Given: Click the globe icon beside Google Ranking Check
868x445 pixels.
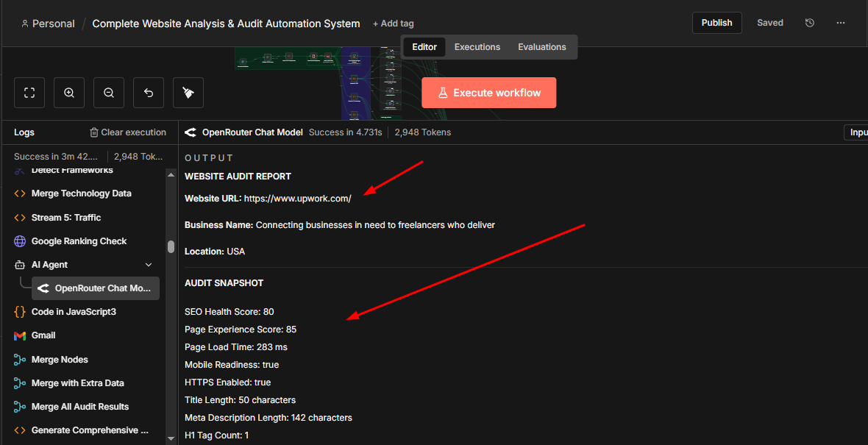Looking at the screenshot, I should click(x=20, y=241).
